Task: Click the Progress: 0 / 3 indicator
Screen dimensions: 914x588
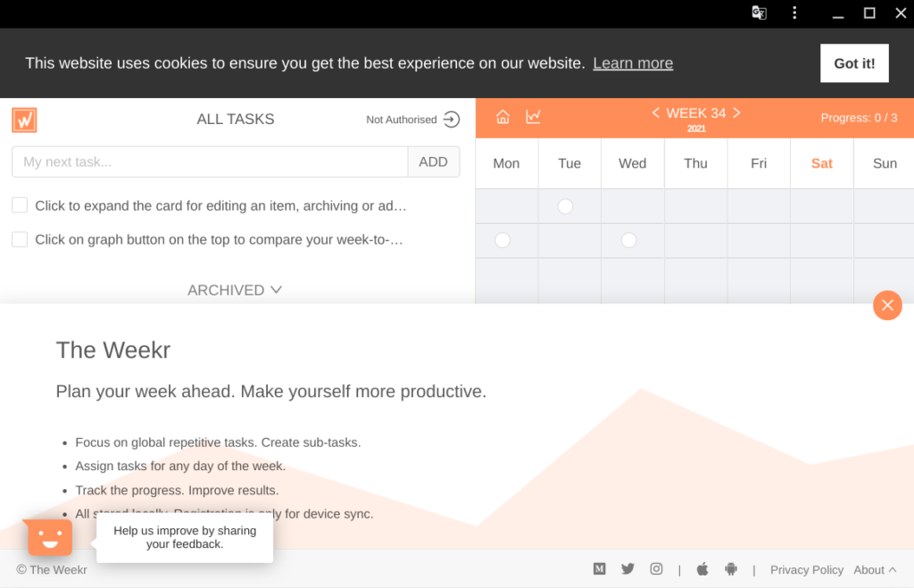Action: pos(860,118)
